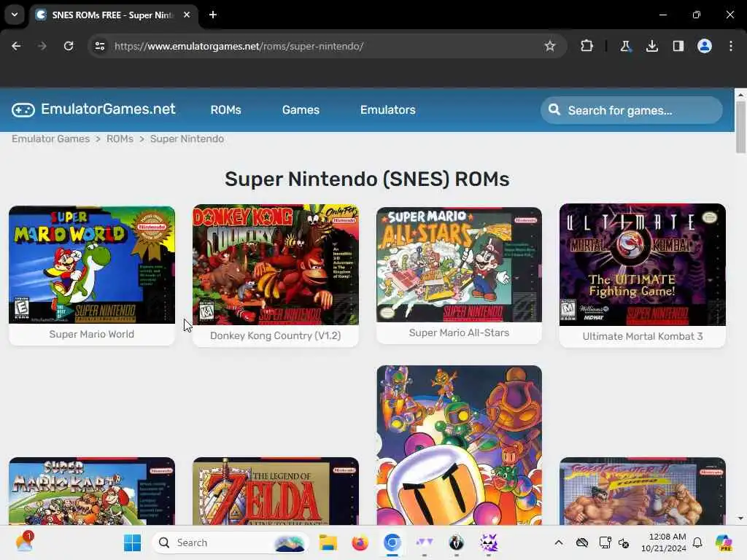
Task: Click the cloud sync tray icon
Action: point(581,542)
